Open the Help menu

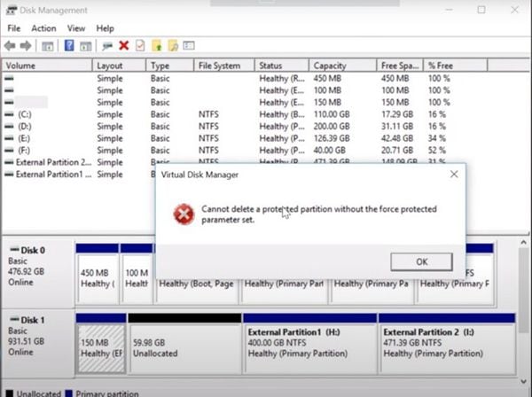click(105, 28)
